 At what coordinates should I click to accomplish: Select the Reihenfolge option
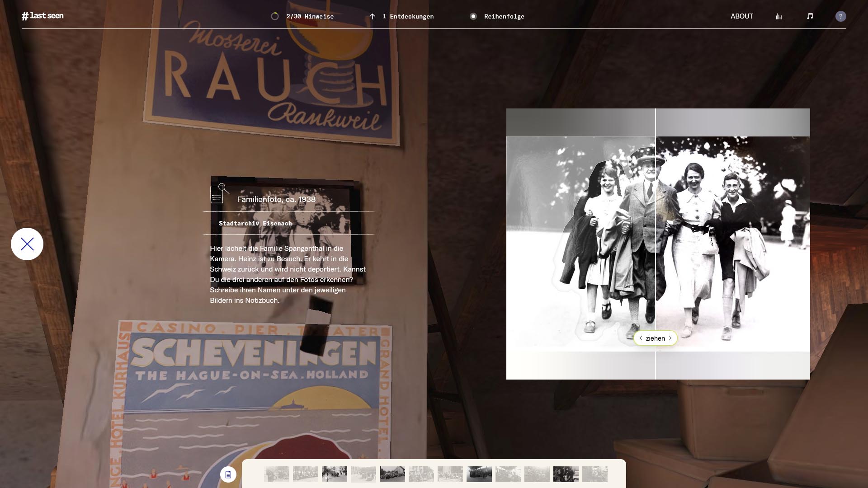coord(497,16)
